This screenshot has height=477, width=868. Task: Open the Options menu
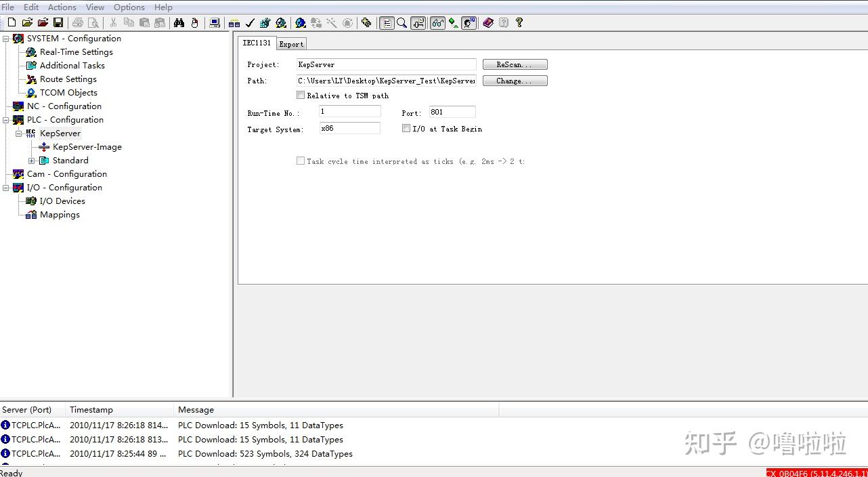(129, 7)
